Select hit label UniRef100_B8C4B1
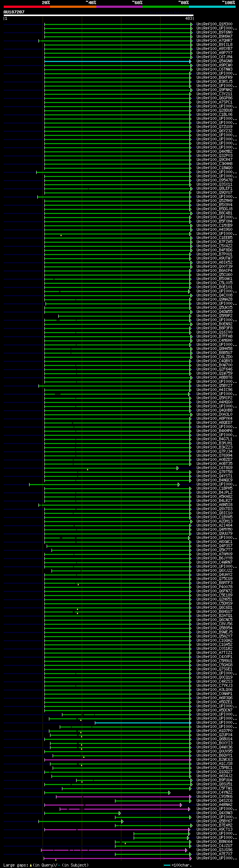The image size is (239, 868). (x=214, y=213)
